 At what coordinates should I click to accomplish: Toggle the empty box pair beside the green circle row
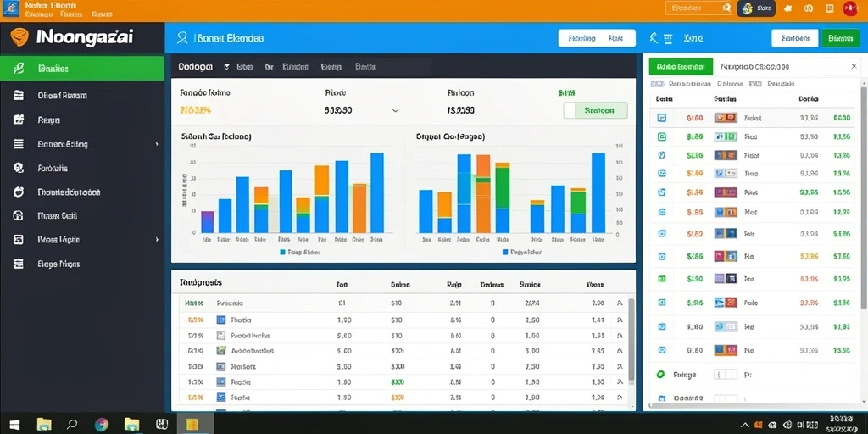click(726, 375)
